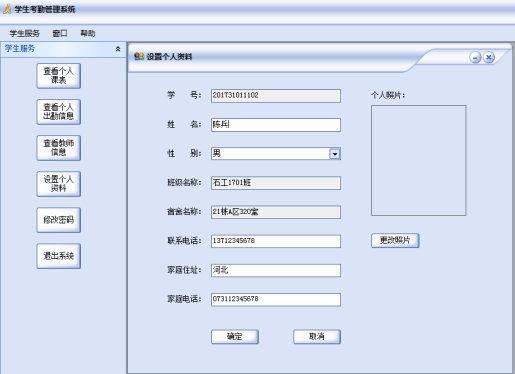
Task: Open 查看个人课表 in the sidebar
Action: point(59,76)
